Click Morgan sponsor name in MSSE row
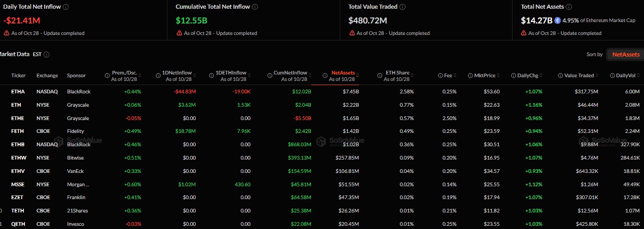Image resolution: width=644 pixels, height=229 pixels. (79, 184)
